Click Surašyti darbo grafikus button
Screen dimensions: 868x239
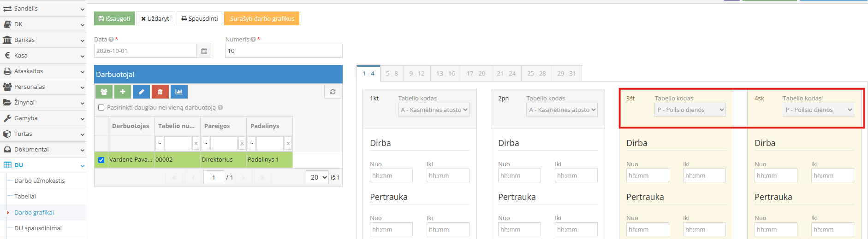pyautogui.click(x=262, y=18)
